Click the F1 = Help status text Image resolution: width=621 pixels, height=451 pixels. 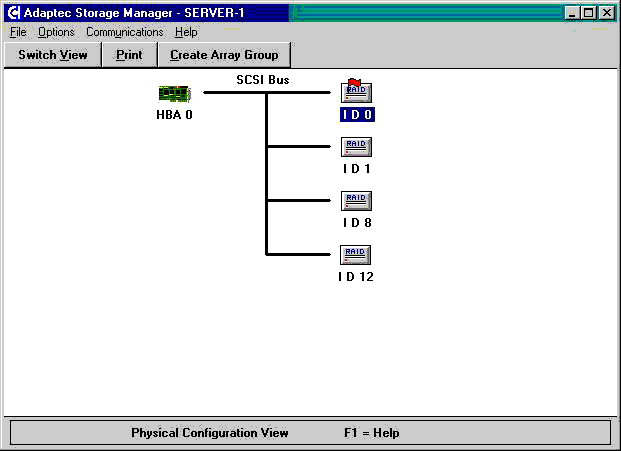tap(371, 433)
